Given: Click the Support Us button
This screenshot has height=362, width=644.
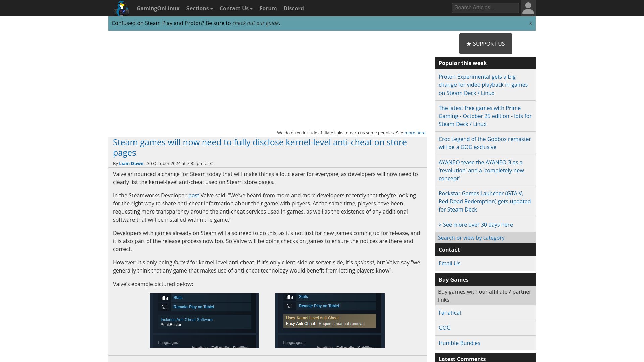Looking at the screenshot, I should point(485,44).
